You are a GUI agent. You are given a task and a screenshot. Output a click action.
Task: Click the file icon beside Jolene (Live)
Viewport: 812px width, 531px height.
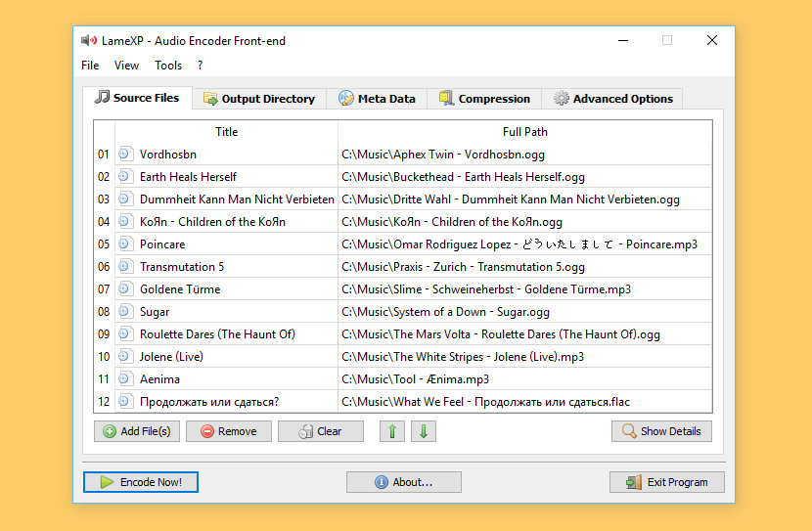coord(125,357)
